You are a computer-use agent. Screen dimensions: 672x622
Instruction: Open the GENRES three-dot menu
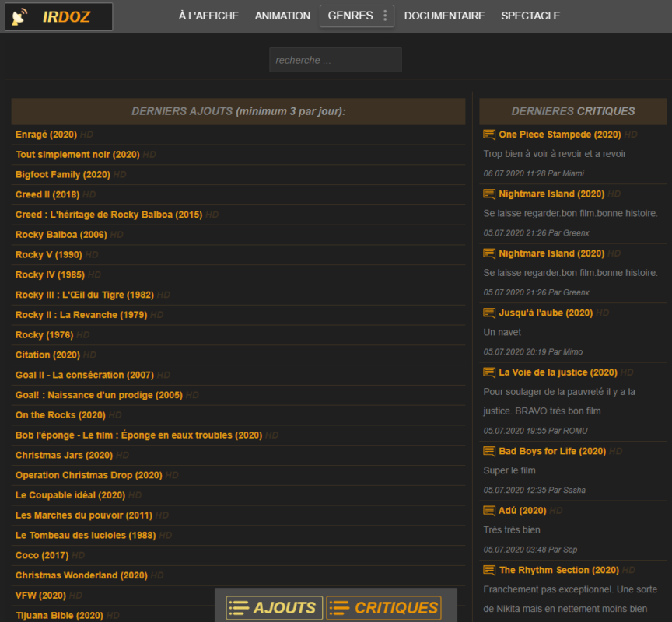pos(385,16)
